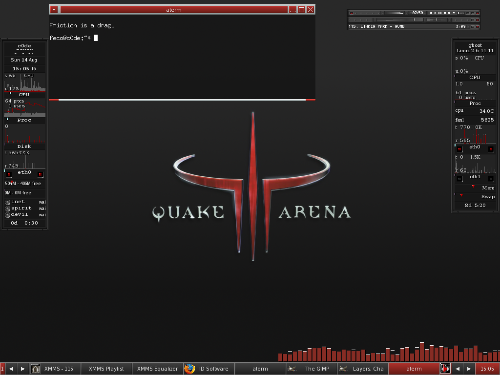
Task: Click the devil mailbox icon in left gkrellm
Action: click(8, 215)
